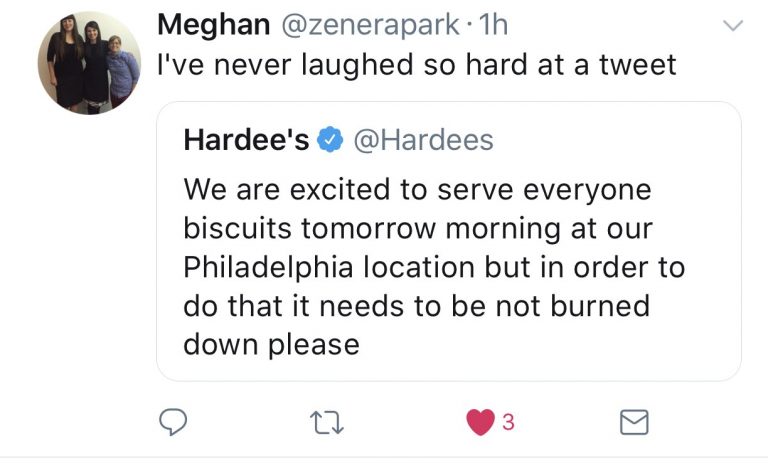Open the quoted Hardee's tweet text
Image resolution: width=768 pixels, height=463 pixels.
(x=418, y=266)
